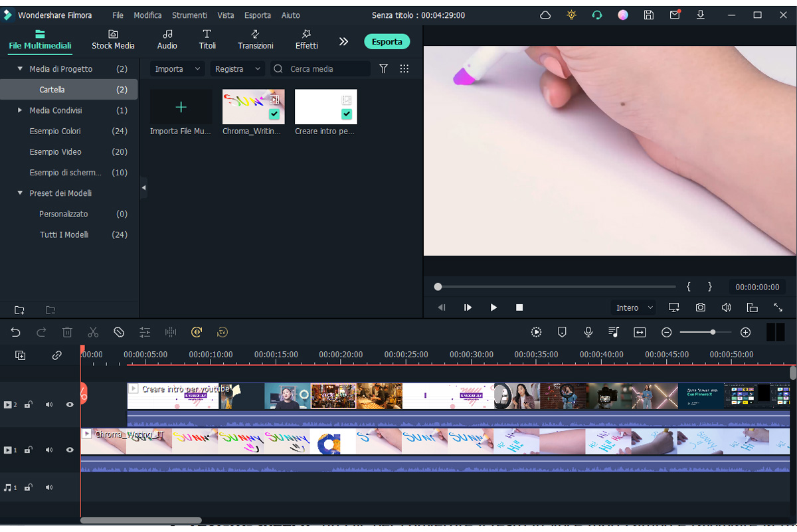Collapse Preset dei Modelli tree
This screenshot has height=532, width=797.
pyautogui.click(x=20, y=193)
